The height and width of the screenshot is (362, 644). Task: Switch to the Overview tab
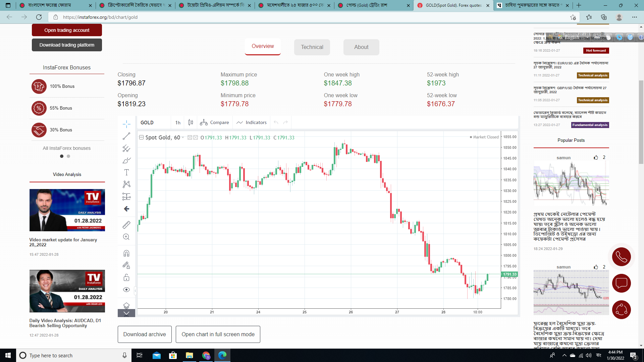[263, 47]
